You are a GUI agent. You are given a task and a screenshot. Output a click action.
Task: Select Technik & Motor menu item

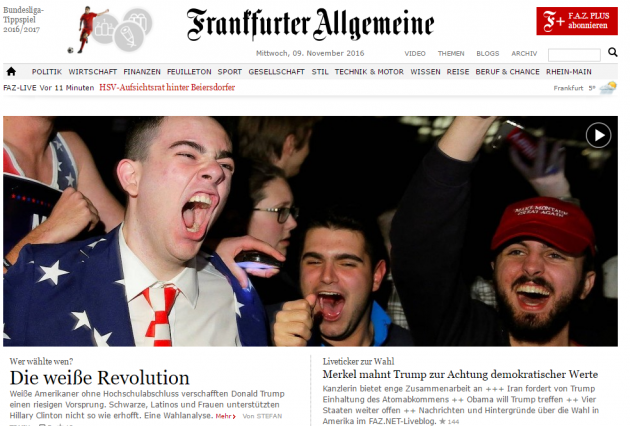coord(369,72)
